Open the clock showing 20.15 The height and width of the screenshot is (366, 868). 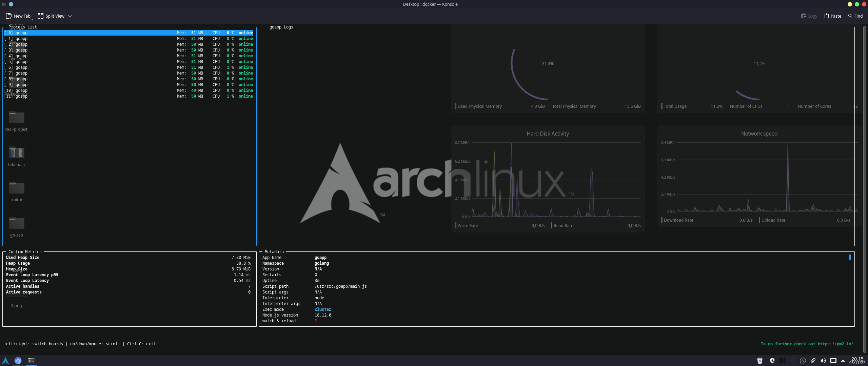(x=857, y=361)
